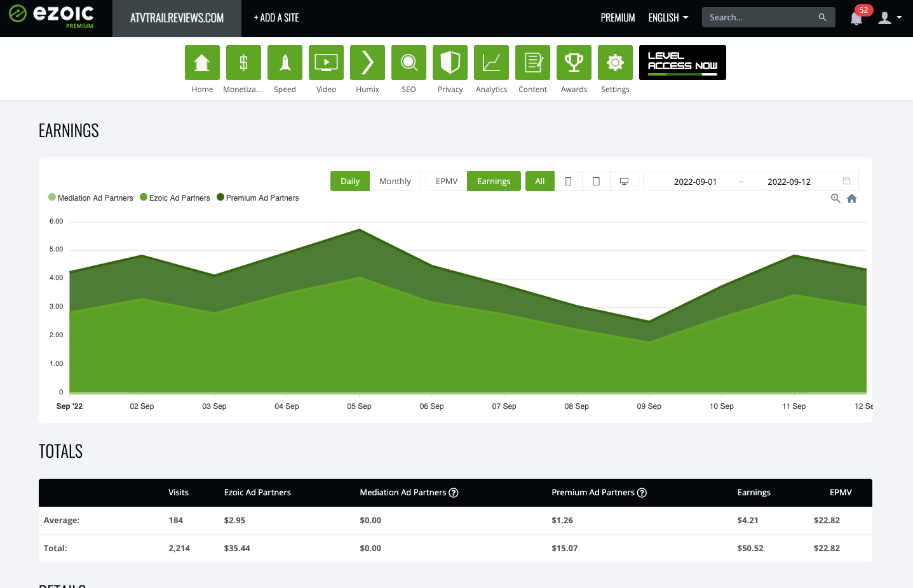Image resolution: width=913 pixels, height=588 pixels.
Task: Open the date range calendar icon
Action: coord(846,181)
